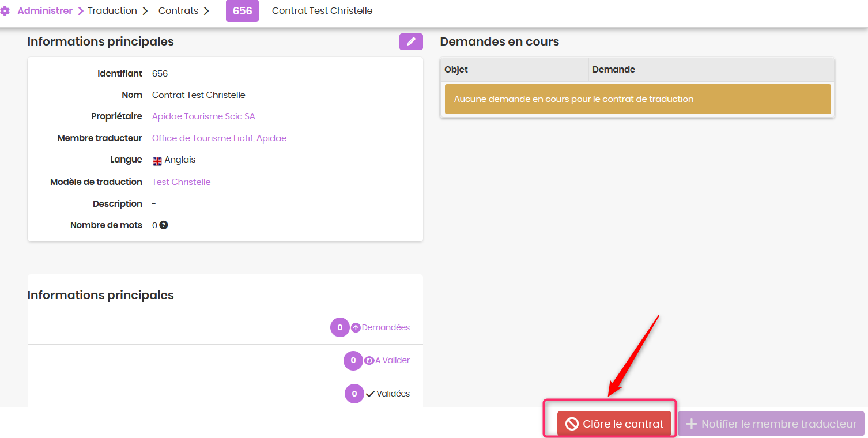Image resolution: width=868 pixels, height=438 pixels.
Task: Click the red Clôre le contrat button
Action: (x=614, y=424)
